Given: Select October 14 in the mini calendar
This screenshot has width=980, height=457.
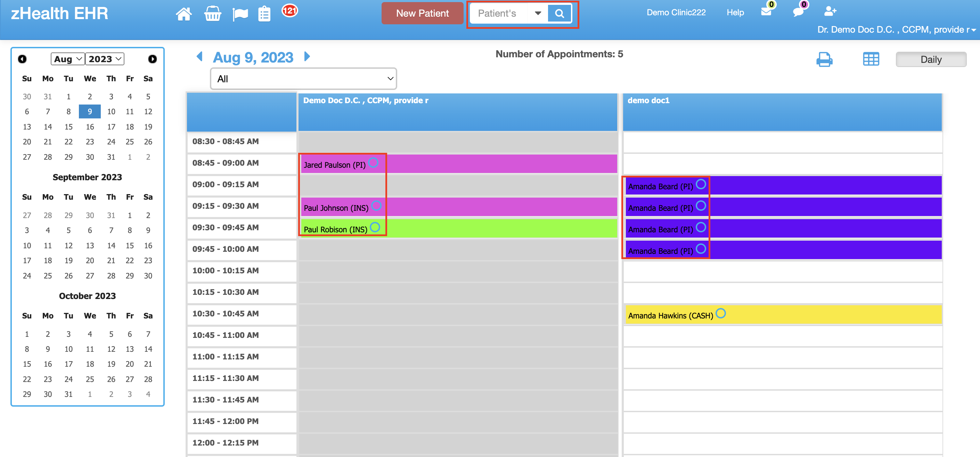Looking at the screenshot, I should coord(148,349).
